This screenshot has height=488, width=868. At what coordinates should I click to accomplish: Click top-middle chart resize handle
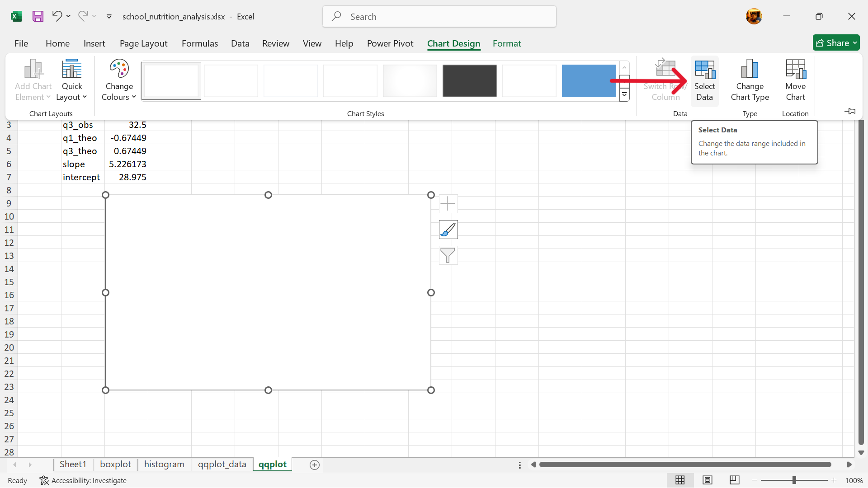click(268, 195)
